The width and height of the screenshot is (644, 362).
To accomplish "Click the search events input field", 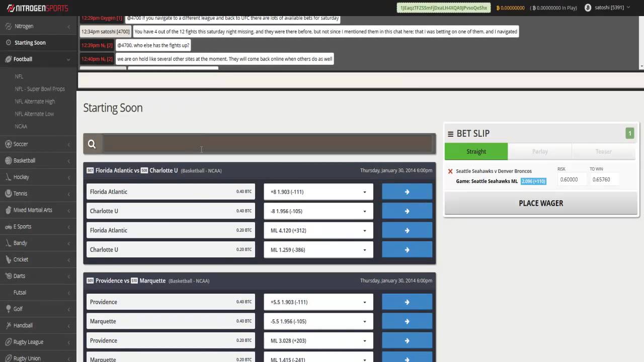I will (x=267, y=144).
